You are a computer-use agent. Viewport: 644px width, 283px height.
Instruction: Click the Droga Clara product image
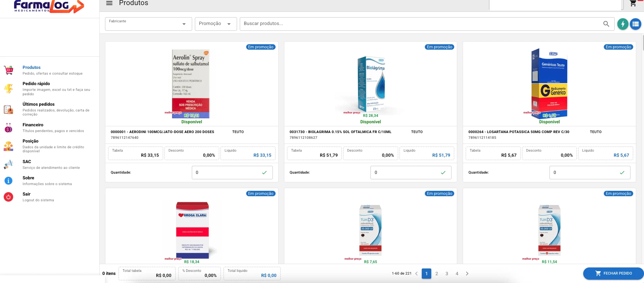click(192, 230)
